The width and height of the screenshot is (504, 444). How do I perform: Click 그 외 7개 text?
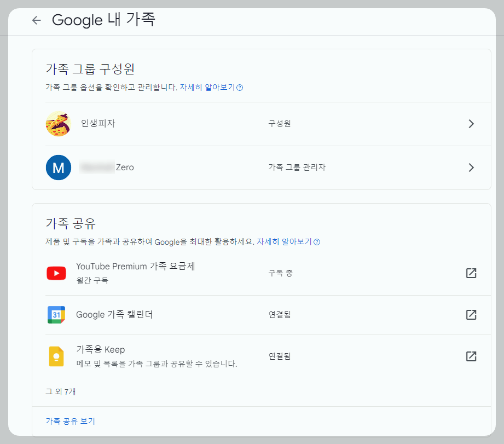pyautogui.click(x=60, y=391)
